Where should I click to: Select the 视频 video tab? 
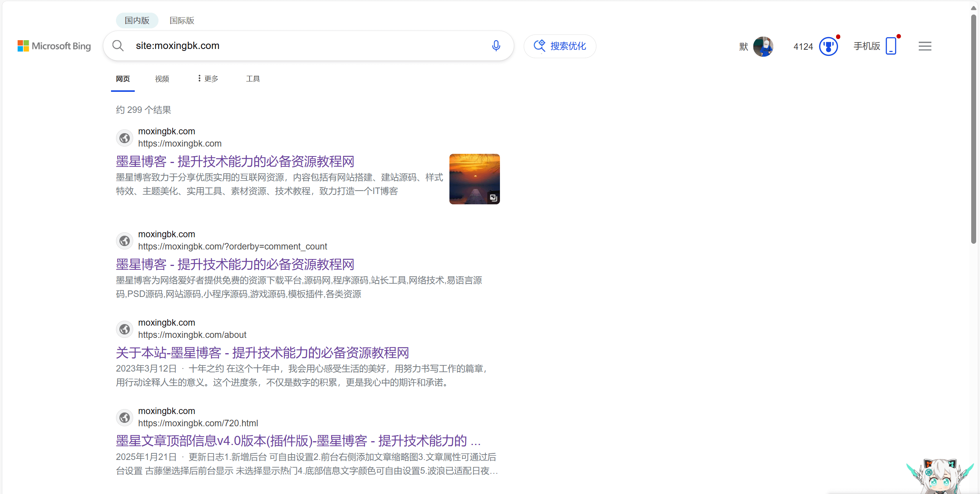162,79
